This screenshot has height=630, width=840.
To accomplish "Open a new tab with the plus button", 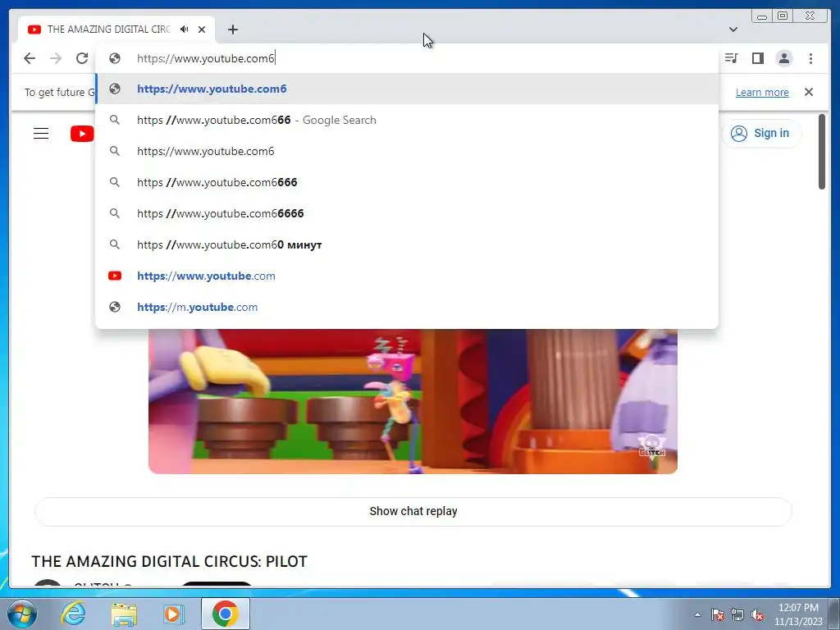I will pos(232,30).
